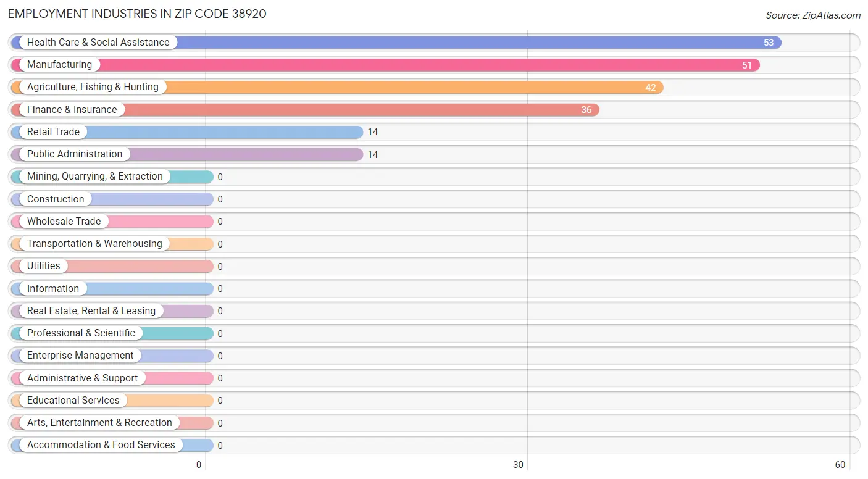The height and width of the screenshot is (479, 868).
Task: Click the Source: ZipAtlas.com text
Action: [813, 15]
